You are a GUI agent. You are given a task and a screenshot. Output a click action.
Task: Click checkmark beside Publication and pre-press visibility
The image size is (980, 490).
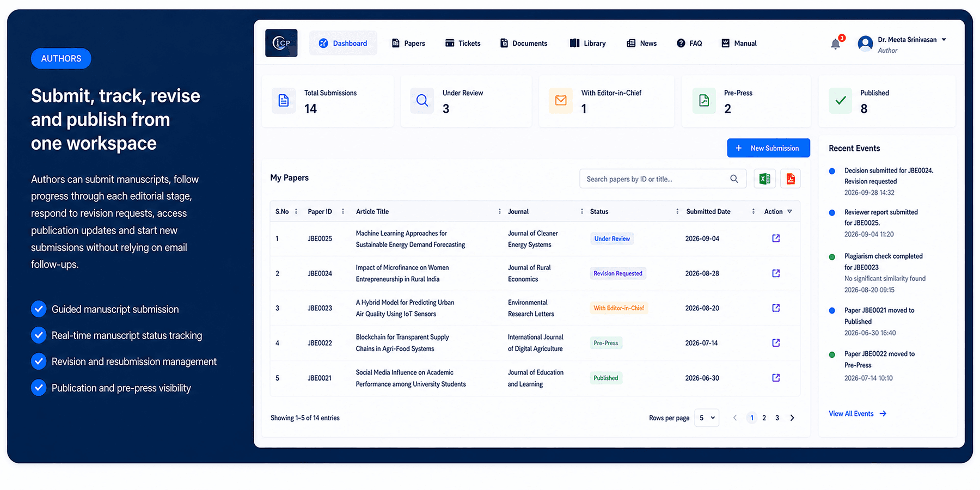(x=39, y=388)
